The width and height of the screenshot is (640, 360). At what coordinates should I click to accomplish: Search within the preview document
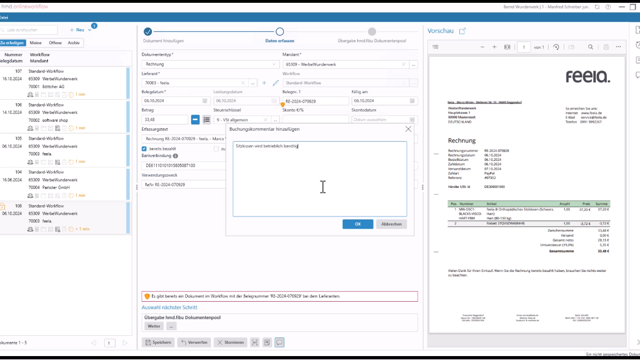pyautogui.click(x=591, y=47)
